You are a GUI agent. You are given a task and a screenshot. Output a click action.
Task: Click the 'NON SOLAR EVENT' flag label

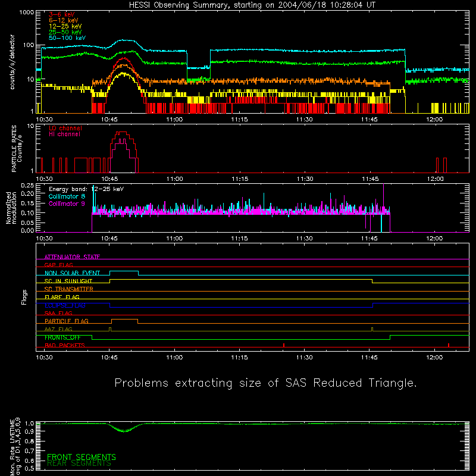tap(72, 273)
